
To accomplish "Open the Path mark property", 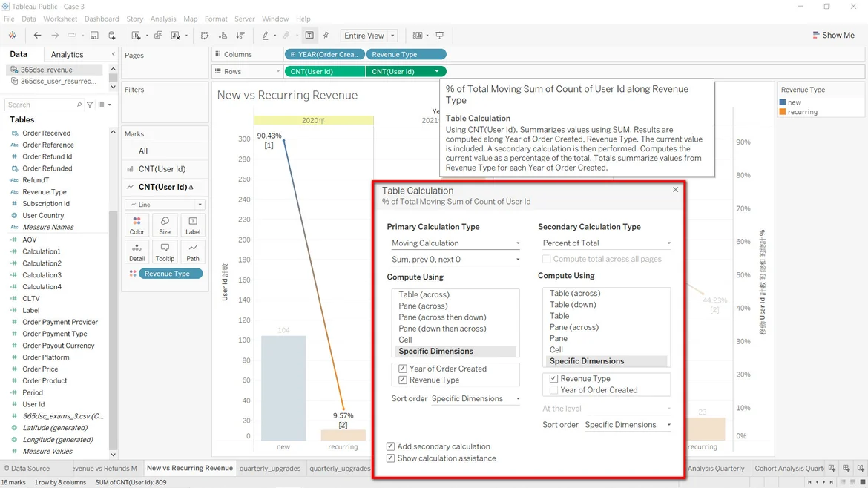I will (x=193, y=251).
